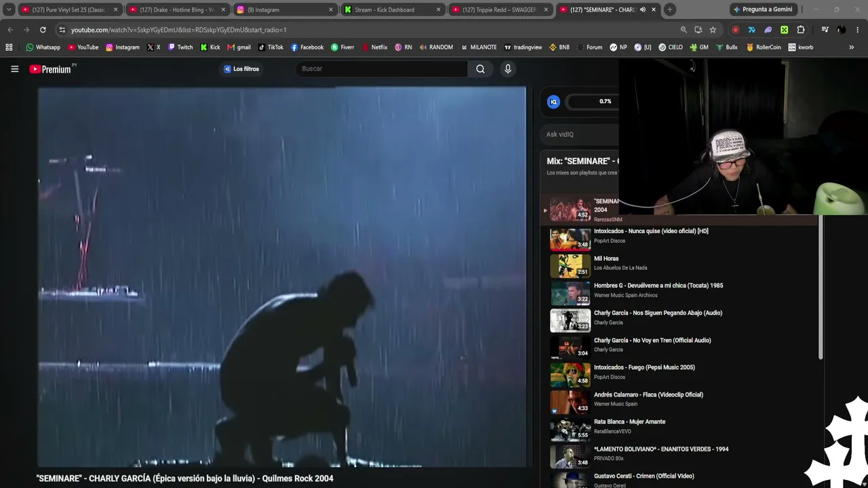Screen dimensions: 868x488
Task: Close the SEMINARE tab
Action: pos(654,9)
